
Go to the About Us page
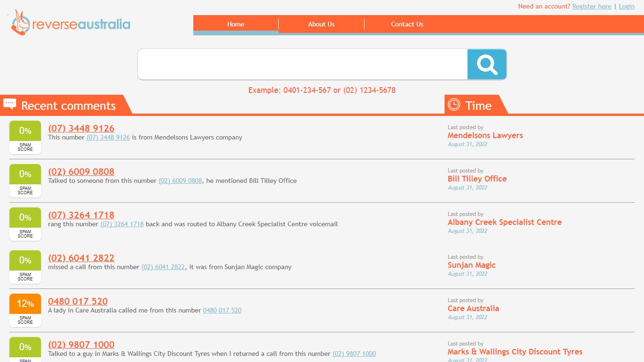coord(322,24)
